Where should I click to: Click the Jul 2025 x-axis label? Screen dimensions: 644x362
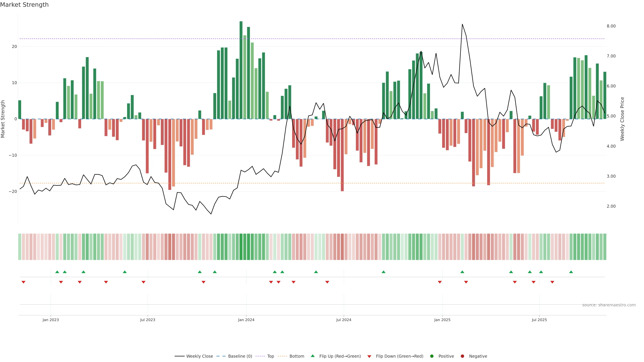pyautogui.click(x=539, y=320)
